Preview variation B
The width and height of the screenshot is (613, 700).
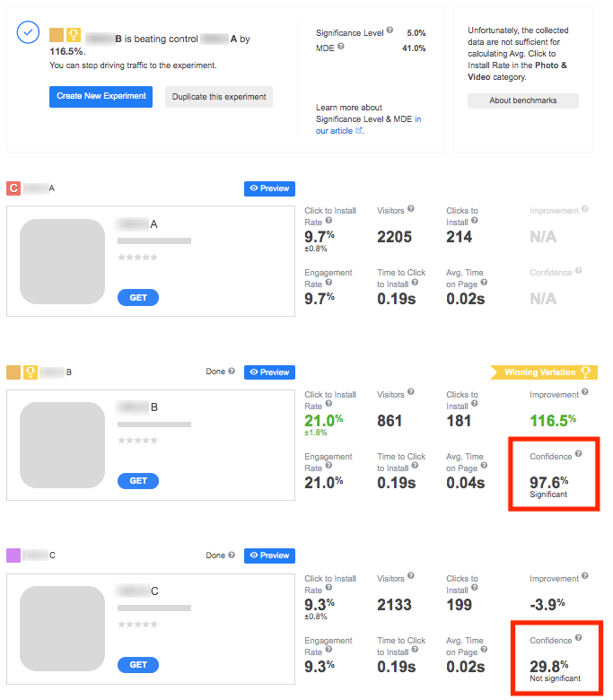269,372
